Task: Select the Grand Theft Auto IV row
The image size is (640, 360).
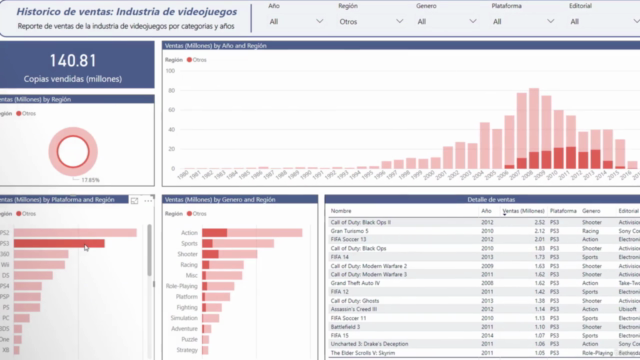Action: 484,283
